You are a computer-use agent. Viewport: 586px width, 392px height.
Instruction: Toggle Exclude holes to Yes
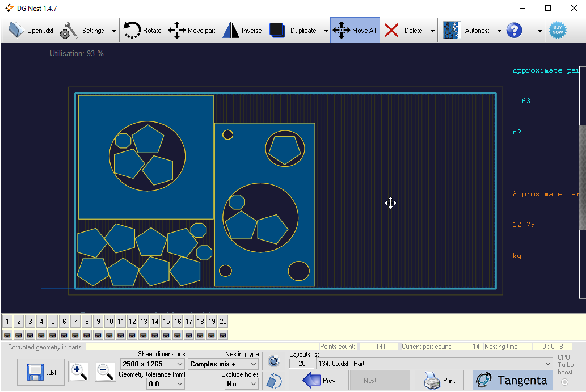[241, 383]
